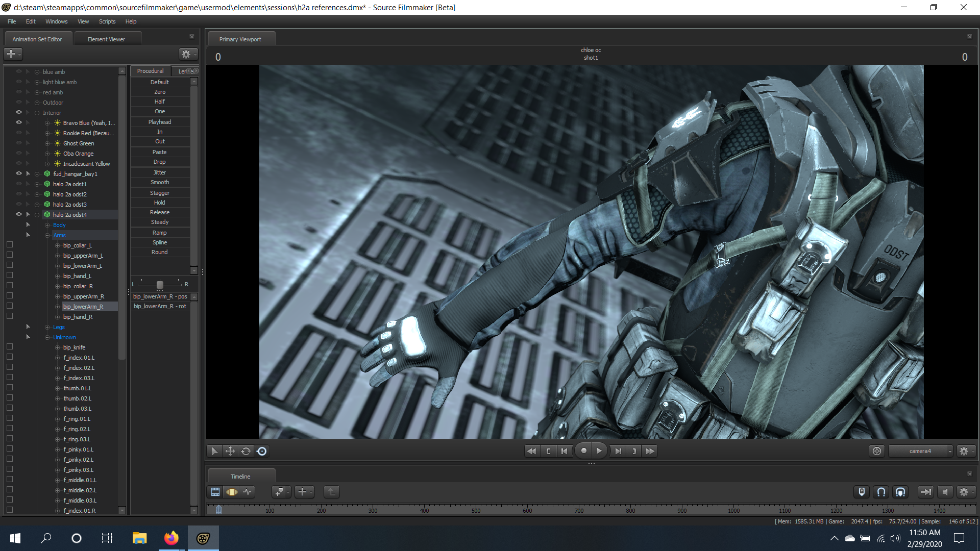The height and width of the screenshot is (551, 980).
Task: Mute audio with the speaker icon
Action: (945, 492)
